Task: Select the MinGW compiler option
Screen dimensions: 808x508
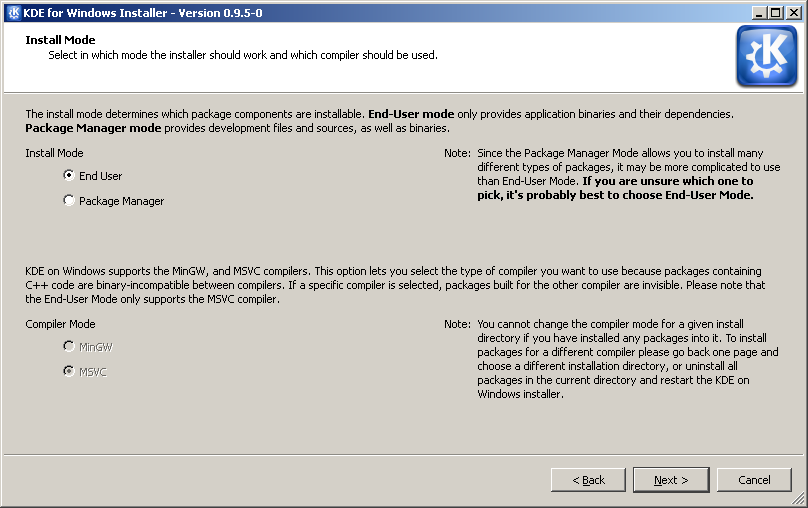Action: [x=69, y=346]
